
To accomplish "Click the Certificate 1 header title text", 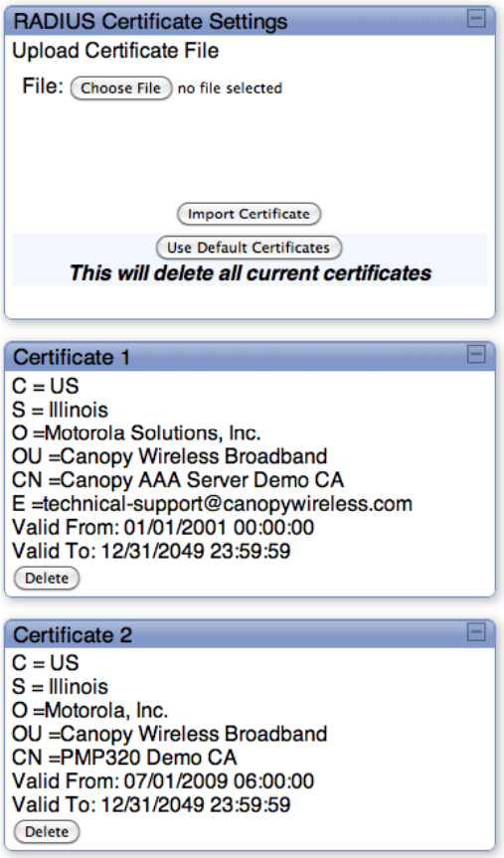I will (x=72, y=357).
